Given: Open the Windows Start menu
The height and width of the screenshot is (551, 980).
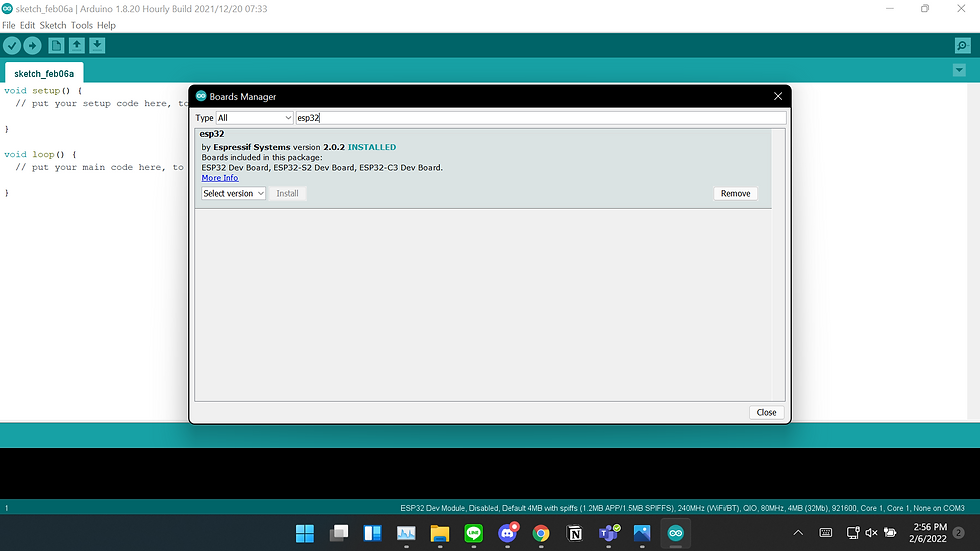Looking at the screenshot, I should click(x=305, y=533).
